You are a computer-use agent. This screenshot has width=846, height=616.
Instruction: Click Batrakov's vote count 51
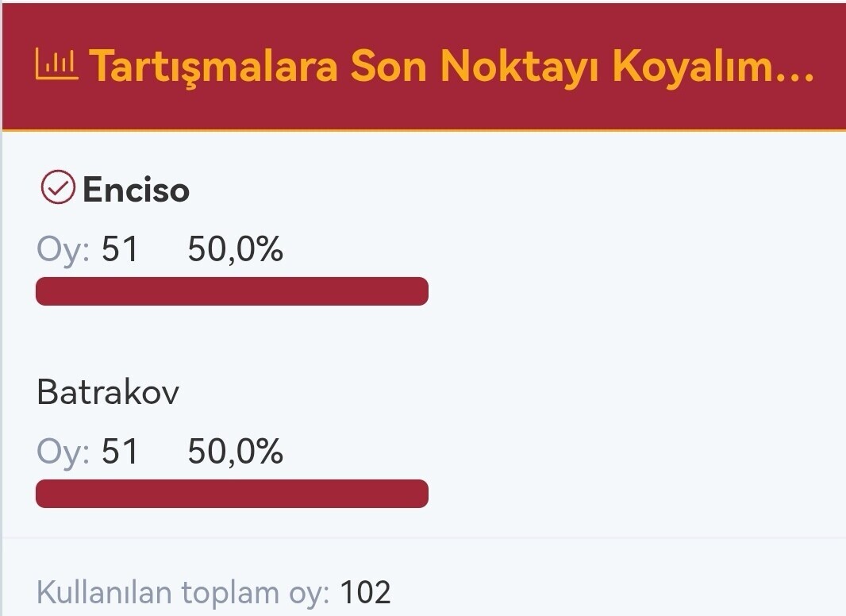[120, 452]
